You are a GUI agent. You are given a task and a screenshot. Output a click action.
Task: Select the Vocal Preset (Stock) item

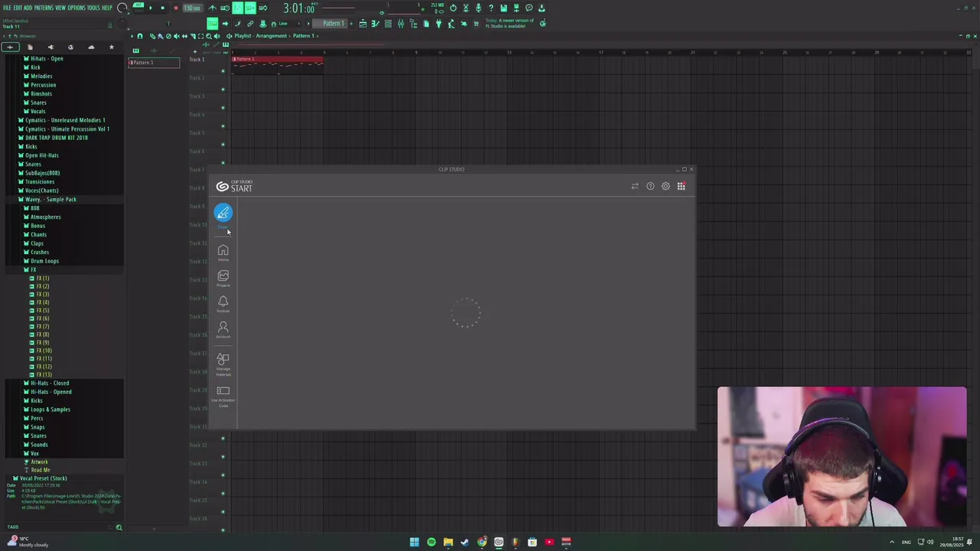point(40,478)
